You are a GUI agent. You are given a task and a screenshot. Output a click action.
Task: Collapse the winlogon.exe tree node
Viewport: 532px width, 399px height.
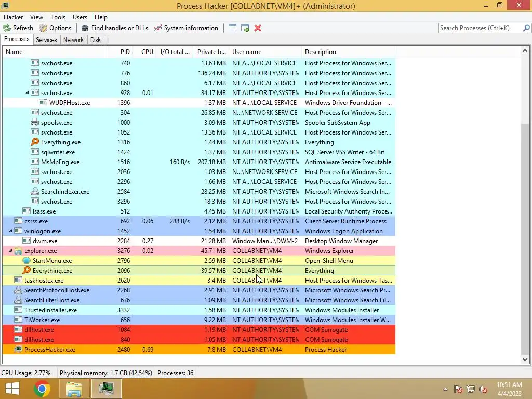tap(10, 231)
